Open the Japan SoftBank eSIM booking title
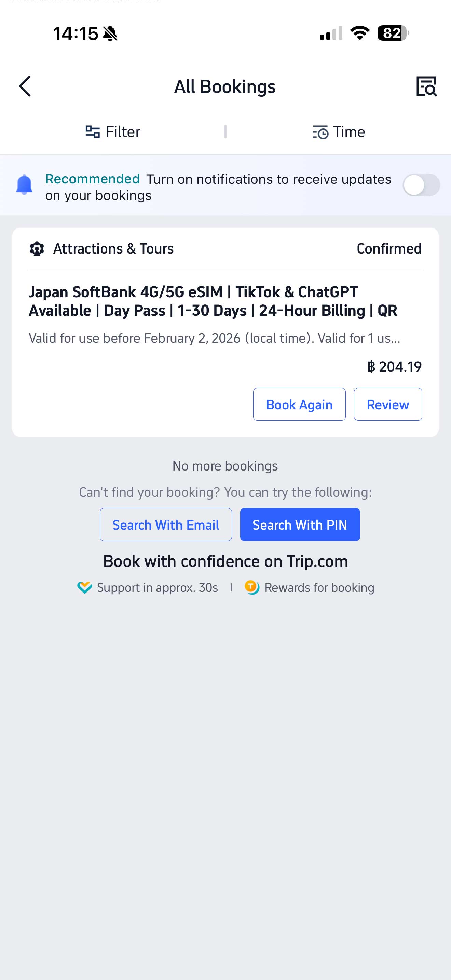Screen dimensions: 451x980 [213, 301]
